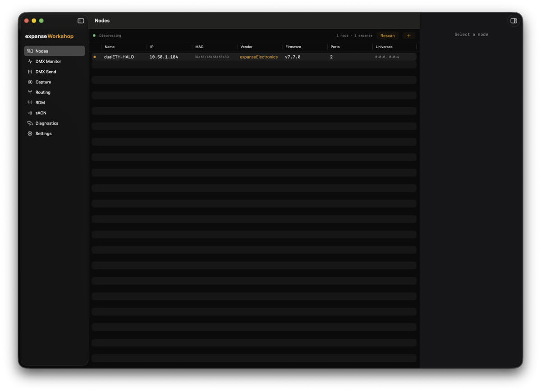Click the sACN broadcast icon
This screenshot has width=541, height=392.
(x=30, y=113)
